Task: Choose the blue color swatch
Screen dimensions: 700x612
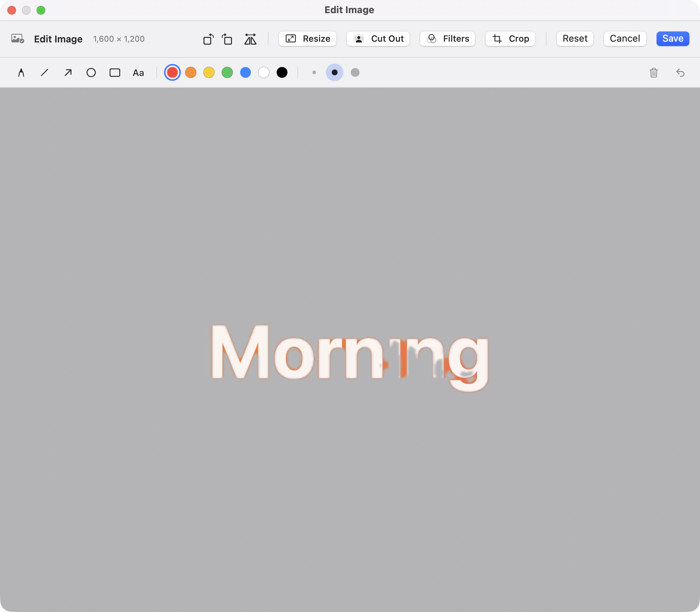Action: point(246,72)
